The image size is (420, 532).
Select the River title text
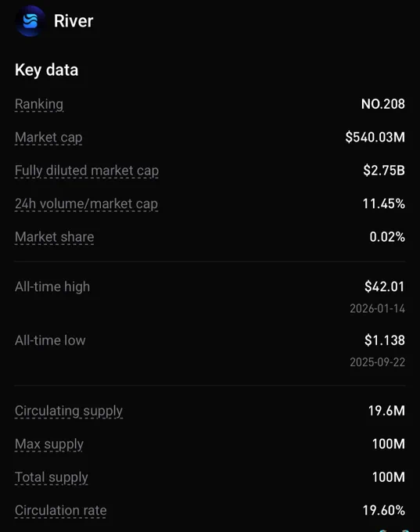74,21
